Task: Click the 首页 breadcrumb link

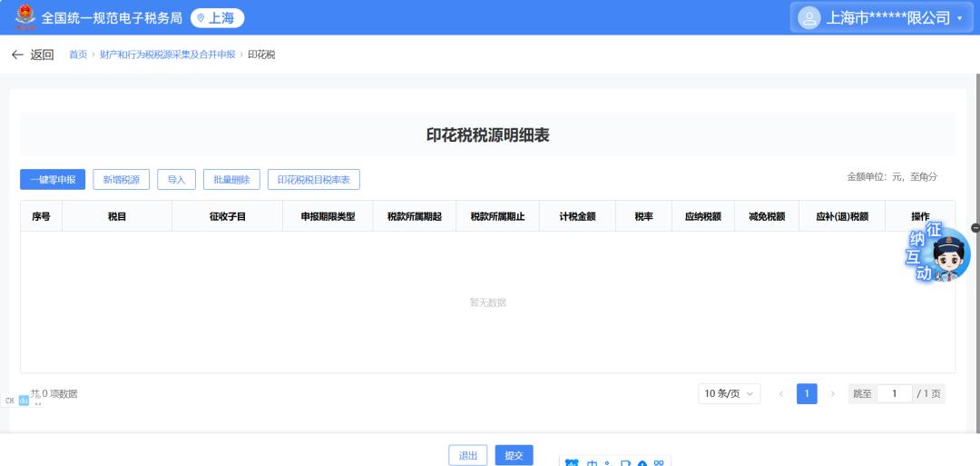Action: point(78,55)
